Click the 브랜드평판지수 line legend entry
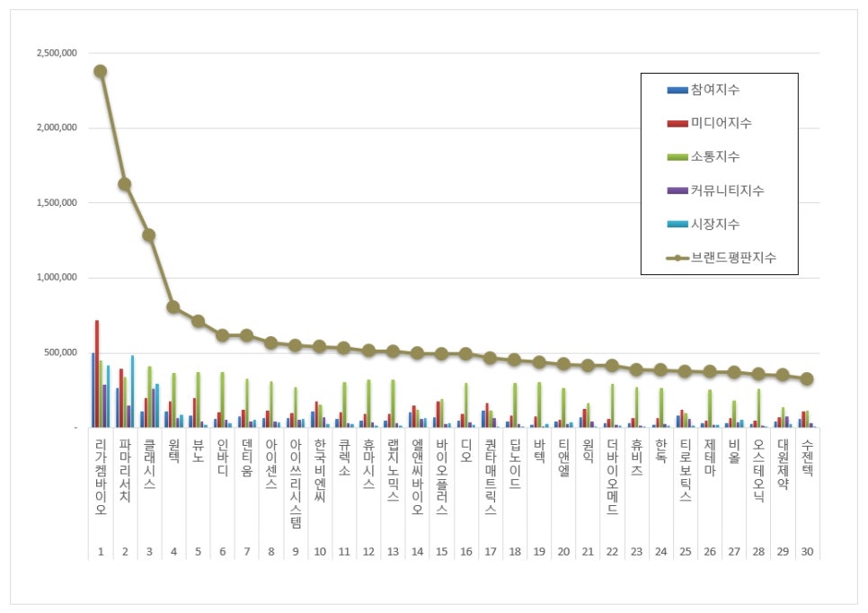Viewport: 868px width, 613px height. 719,257
